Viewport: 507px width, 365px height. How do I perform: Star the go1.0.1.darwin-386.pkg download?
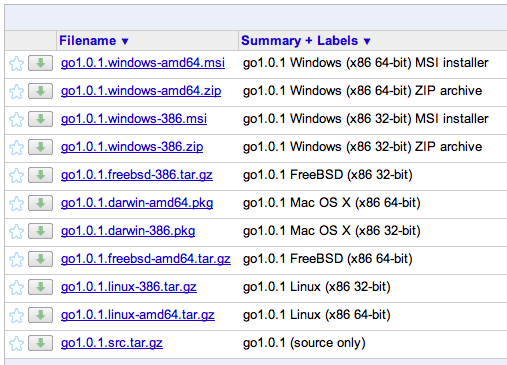(16, 231)
